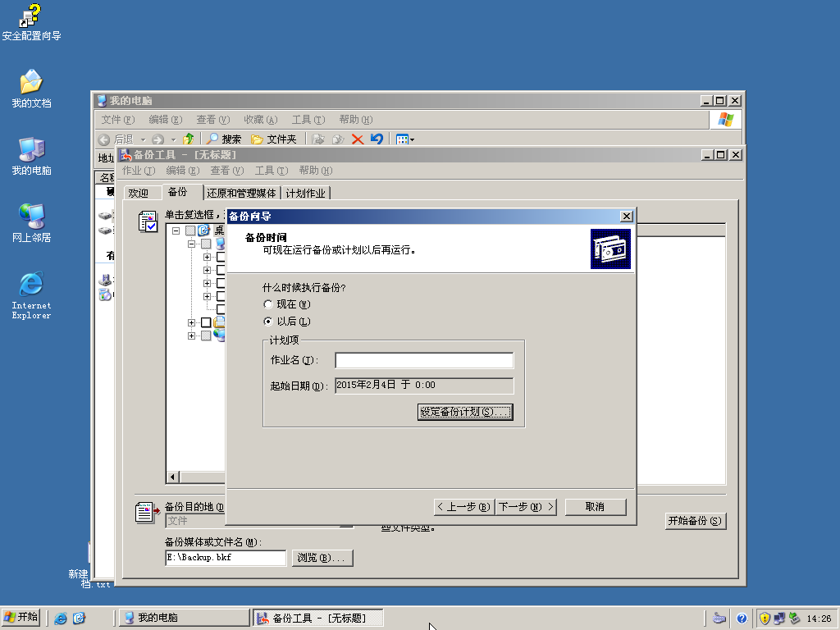Screen dimensions: 840x630
Task: Click the 起始日期 start date field
Action: point(424,386)
